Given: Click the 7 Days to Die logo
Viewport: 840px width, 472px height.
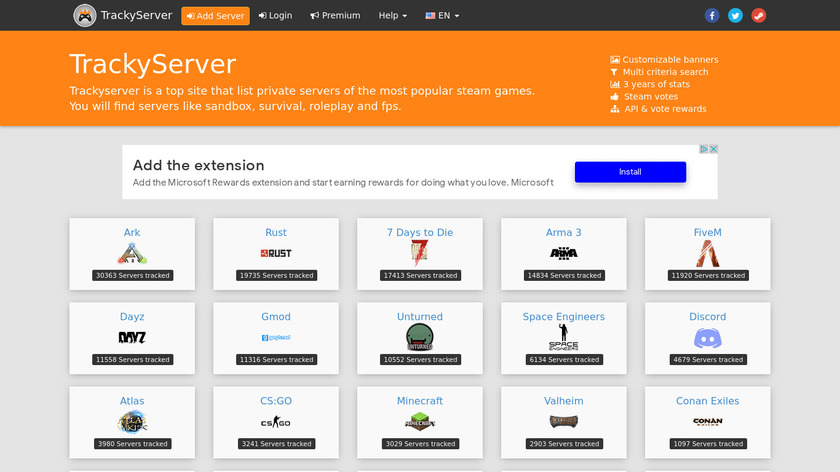Looking at the screenshot, I should [x=420, y=253].
